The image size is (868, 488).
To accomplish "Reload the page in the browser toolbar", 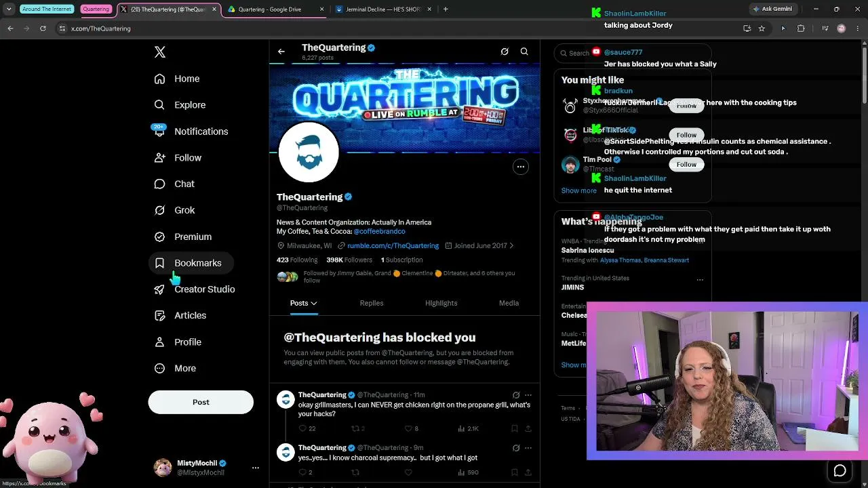I will (43, 28).
